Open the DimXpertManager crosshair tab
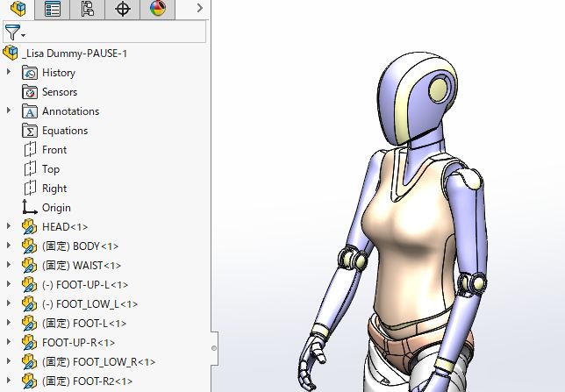Image resolution: width=565 pixels, height=392 pixels. tap(123, 9)
